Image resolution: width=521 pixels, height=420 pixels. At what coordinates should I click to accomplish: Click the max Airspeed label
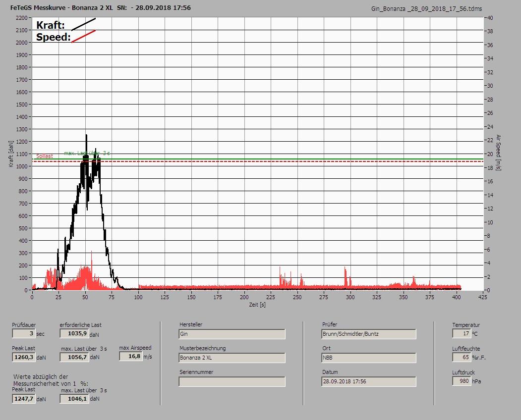click(135, 348)
